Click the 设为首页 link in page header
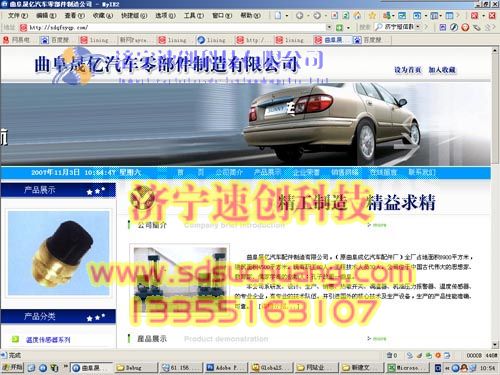Viewport: 500px width, 375px height. [x=408, y=70]
